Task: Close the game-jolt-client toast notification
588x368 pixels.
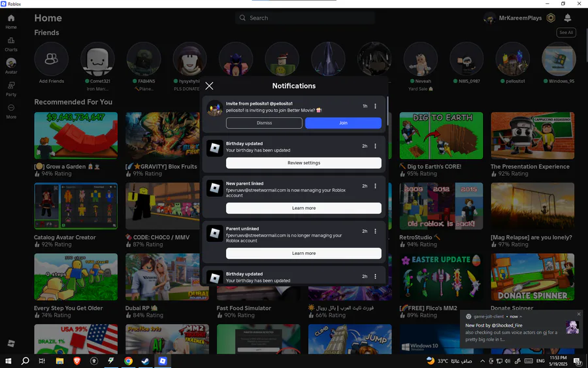Action: [579, 314]
